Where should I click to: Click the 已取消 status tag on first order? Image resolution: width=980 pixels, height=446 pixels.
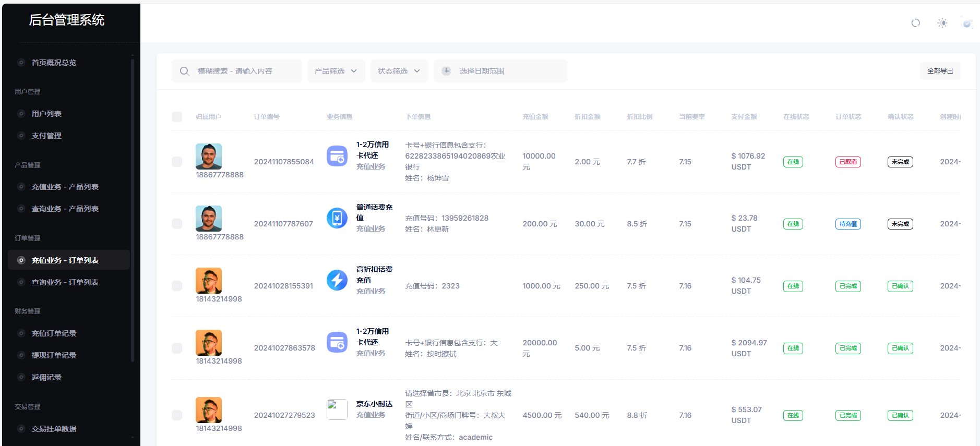848,162
